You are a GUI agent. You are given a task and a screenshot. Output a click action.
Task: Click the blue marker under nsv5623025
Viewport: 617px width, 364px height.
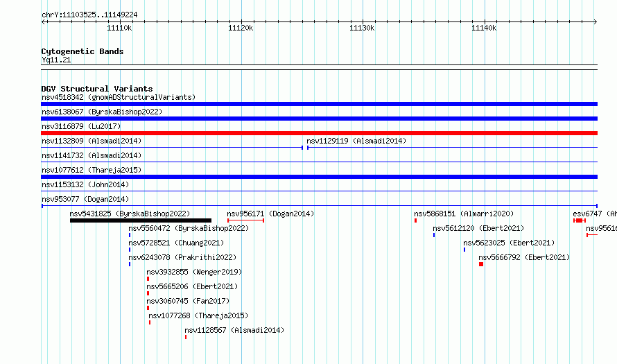[464, 250]
